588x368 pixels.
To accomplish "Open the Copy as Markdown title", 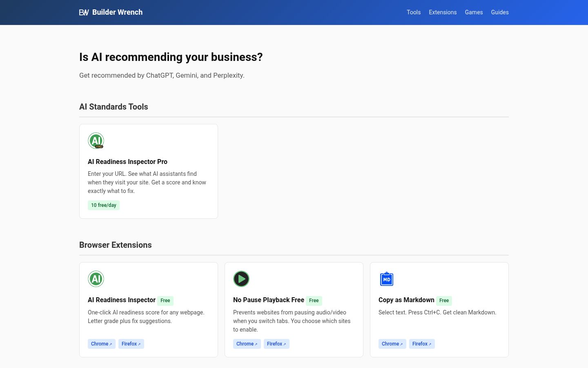I will click(x=406, y=300).
